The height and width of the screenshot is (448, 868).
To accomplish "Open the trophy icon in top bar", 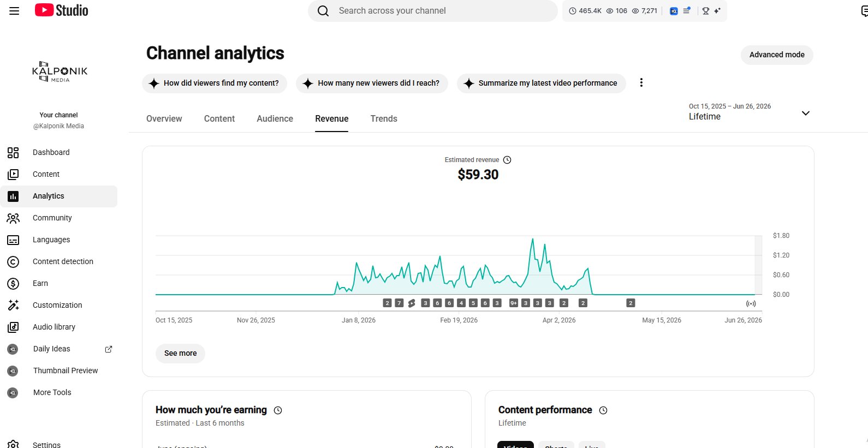I will [x=706, y=11].
